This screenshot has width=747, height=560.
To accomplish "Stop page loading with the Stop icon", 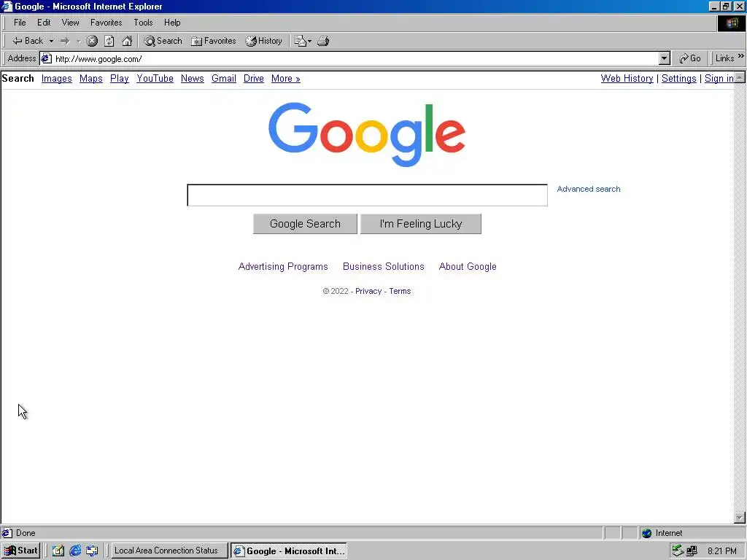I will pyautogui.click(x=92, y=41).
